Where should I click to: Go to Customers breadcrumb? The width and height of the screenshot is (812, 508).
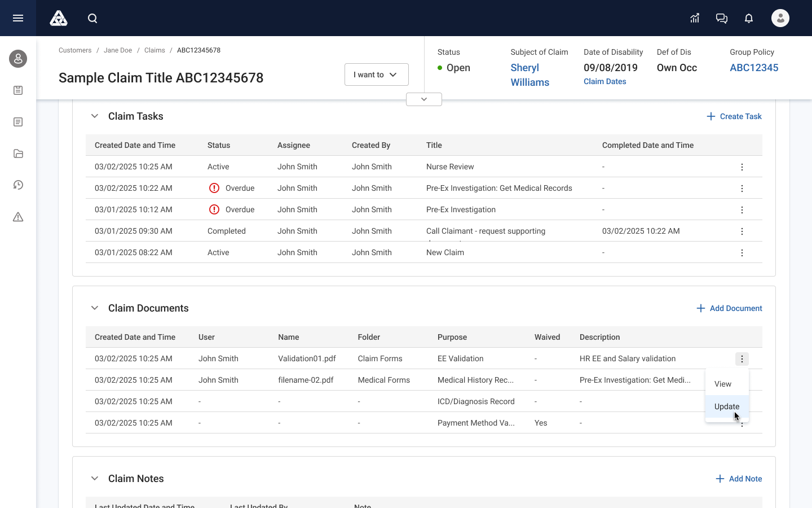tap(75, 50)
